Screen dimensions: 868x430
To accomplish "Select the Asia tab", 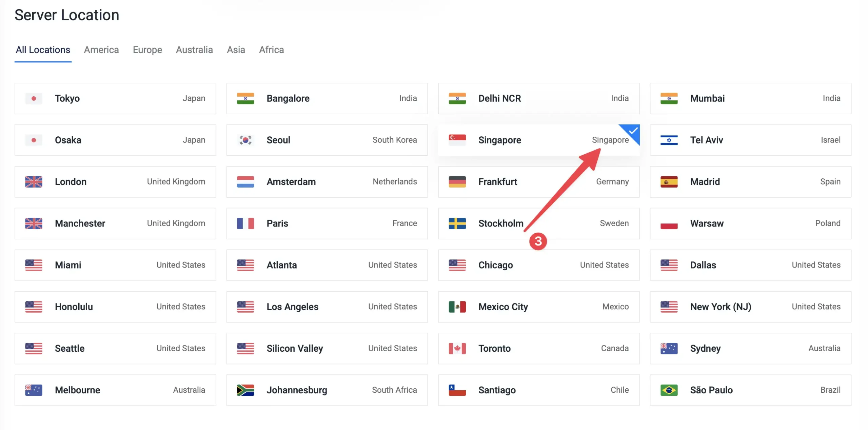I will click(x=236, y=50).
